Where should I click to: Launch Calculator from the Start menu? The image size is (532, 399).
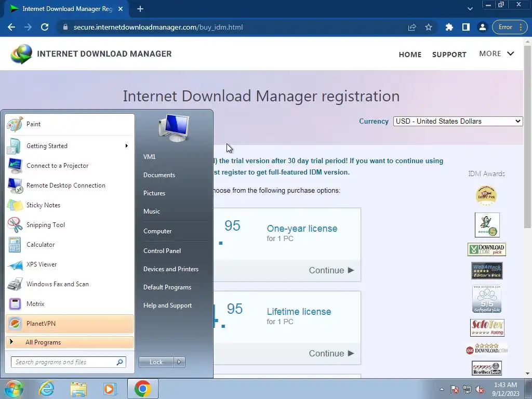coord(70,245)
